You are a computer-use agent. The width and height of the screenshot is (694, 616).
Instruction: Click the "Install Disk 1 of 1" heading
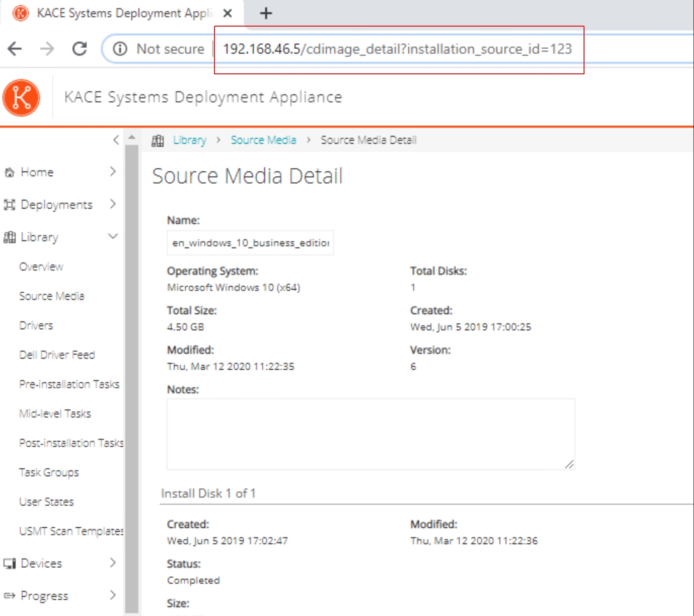click(208, 494)
